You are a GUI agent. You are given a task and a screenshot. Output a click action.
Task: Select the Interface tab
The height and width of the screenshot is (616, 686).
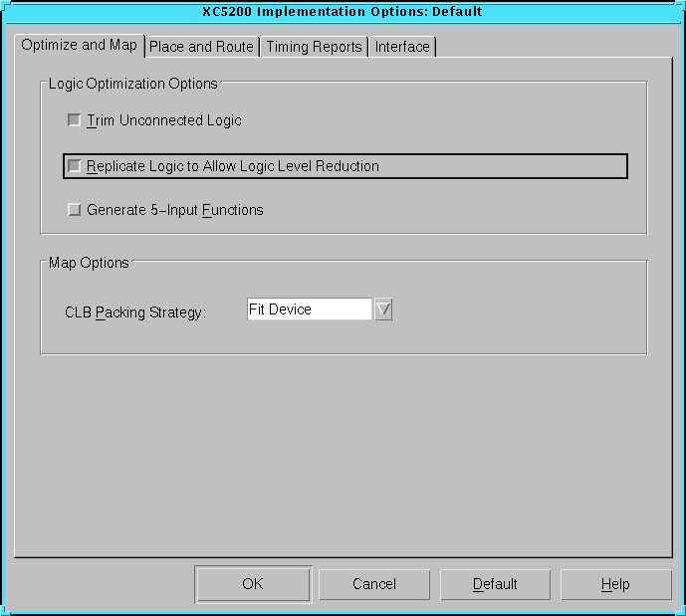tap(402, 47)
